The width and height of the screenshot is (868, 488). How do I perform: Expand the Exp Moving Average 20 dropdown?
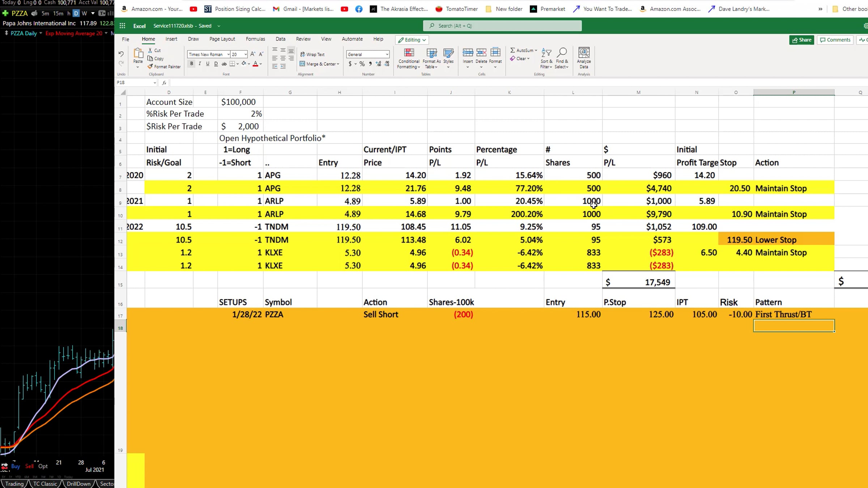tap(106, 33)
